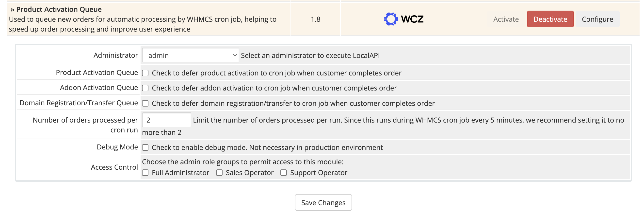This screenshot has width=644, height=218.
Task: Click the Access Control label
Action: 114,167
